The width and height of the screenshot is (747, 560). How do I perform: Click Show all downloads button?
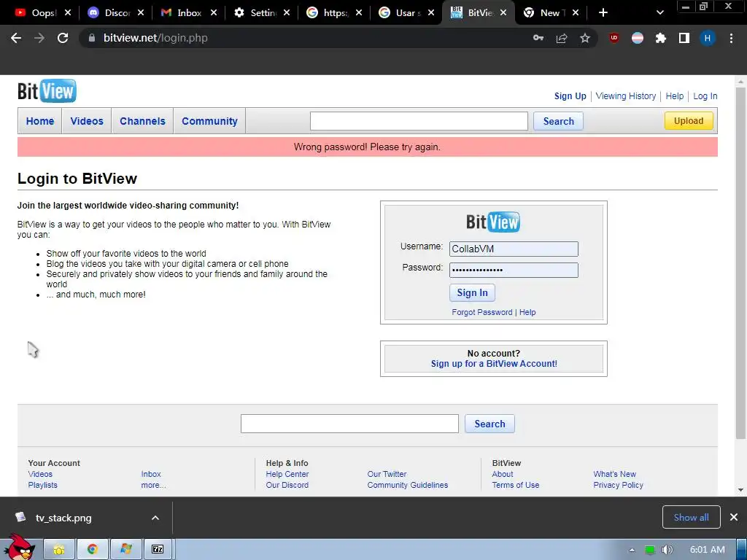(x=692, y=517)
